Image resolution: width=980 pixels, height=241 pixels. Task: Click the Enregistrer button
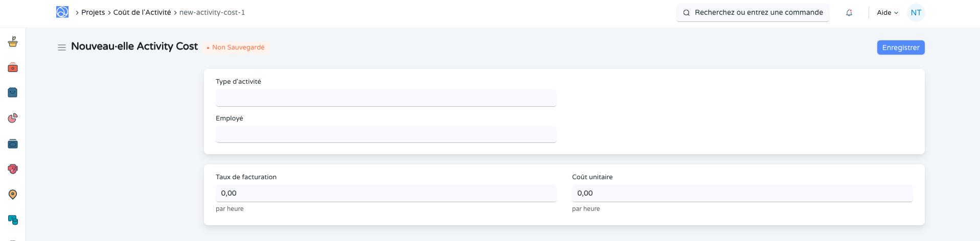point(900,47)
